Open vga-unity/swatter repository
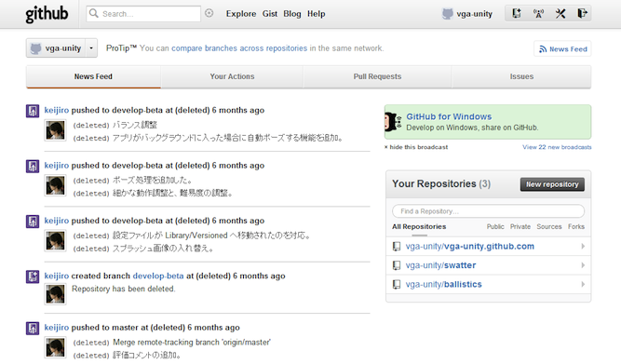This screenshot has height=364, width=621. pyautogui.click(x=440, y=265)
